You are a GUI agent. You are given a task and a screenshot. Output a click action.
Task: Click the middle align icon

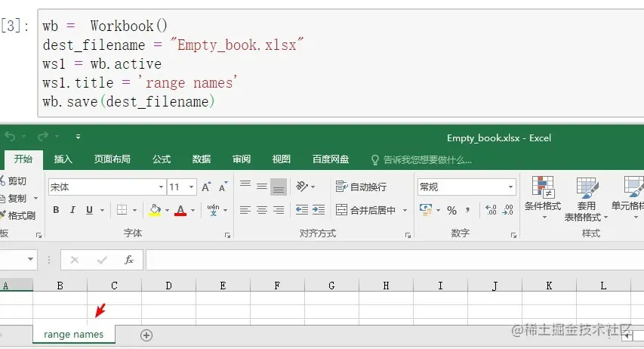[262, 187]
